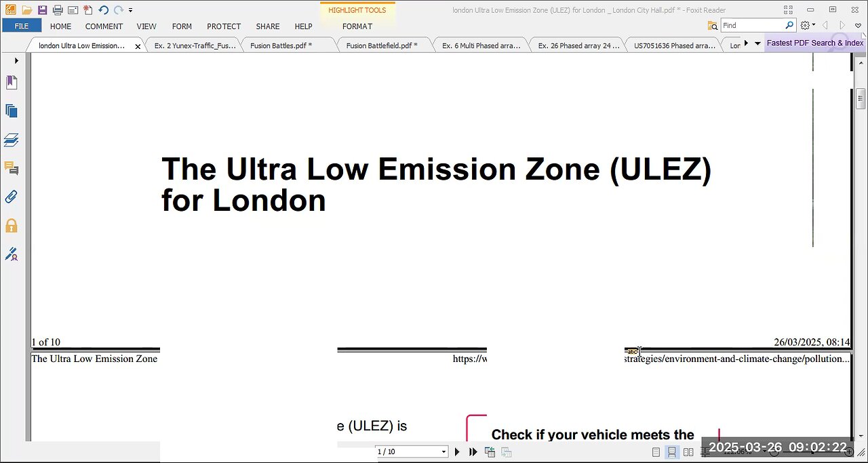
Task: Go to next view in status bar
Action: [x=506, y=452]
